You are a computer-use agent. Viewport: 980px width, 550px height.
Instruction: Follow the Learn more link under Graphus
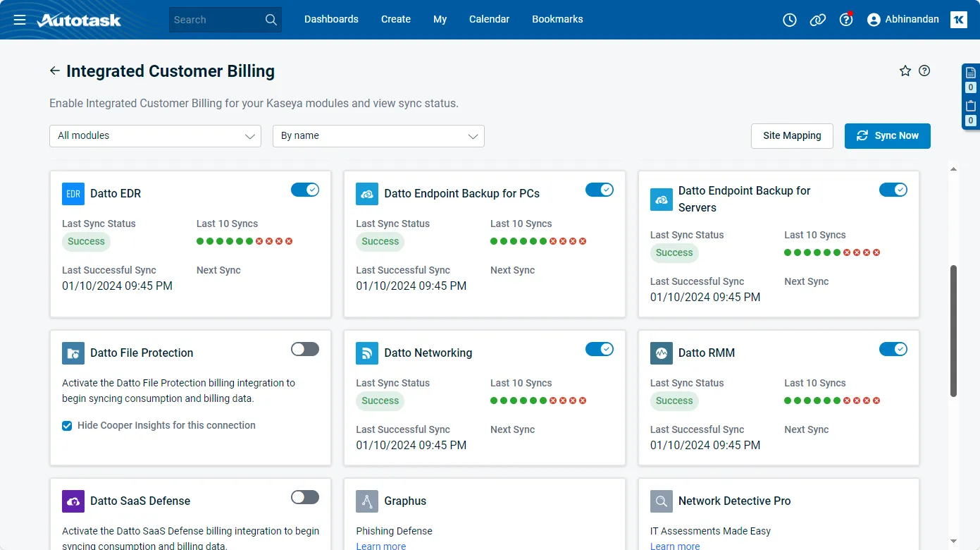(x=381, y=546)
